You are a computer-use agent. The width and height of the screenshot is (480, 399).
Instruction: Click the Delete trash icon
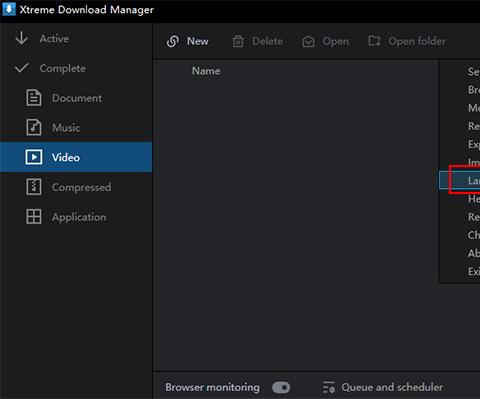238,41
